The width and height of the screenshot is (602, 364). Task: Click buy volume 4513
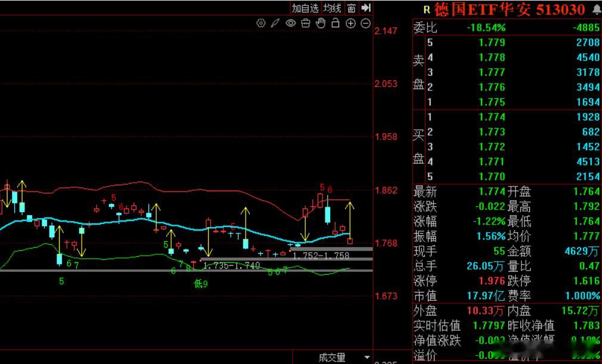[588, 161]
